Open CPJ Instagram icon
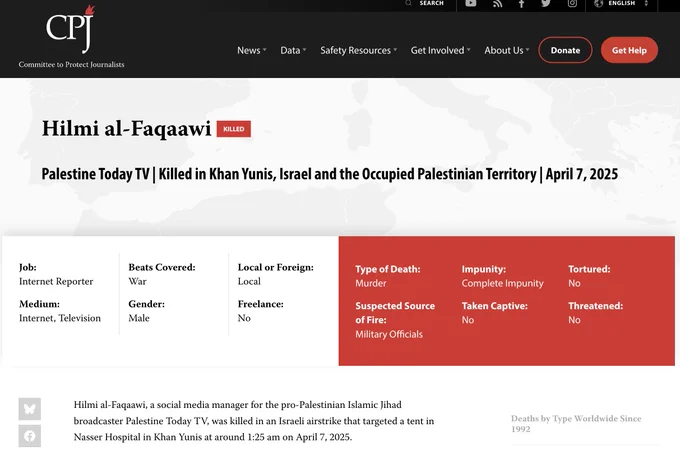This screenshot has height=450, width=680. coord(572,3)
